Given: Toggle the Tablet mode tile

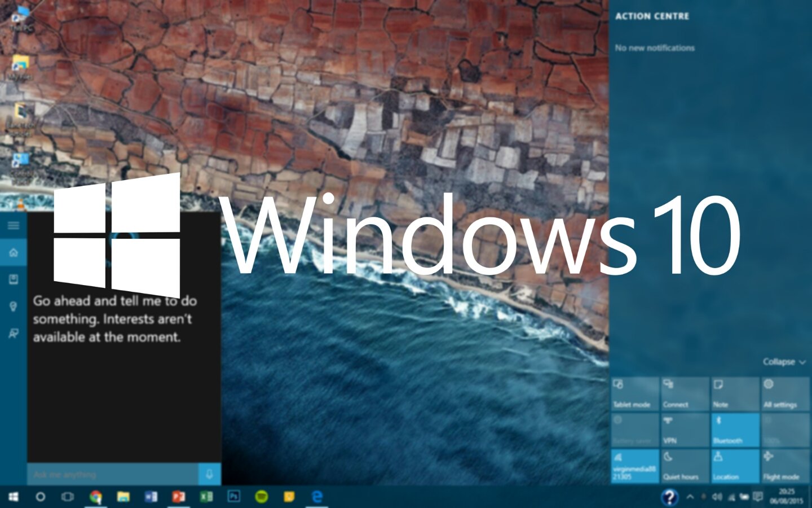Looking at the screenshot, I should coord(635,394).
